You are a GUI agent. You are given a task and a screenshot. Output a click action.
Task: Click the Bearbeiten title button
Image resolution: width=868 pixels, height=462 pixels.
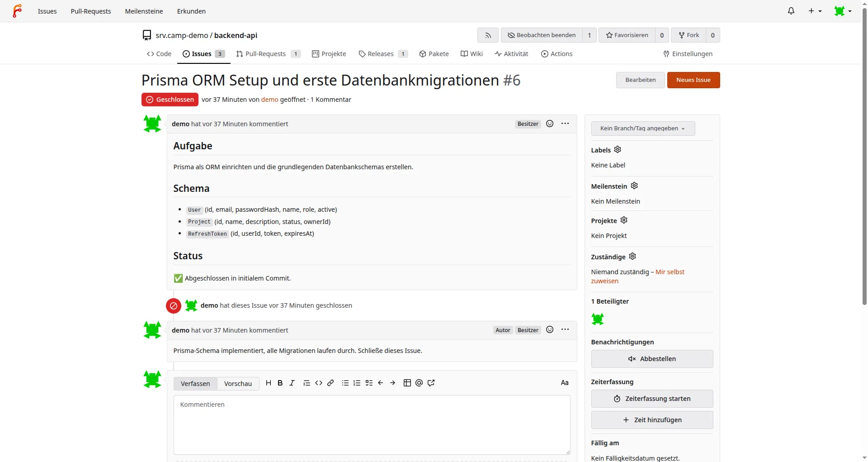coord(640,80)
